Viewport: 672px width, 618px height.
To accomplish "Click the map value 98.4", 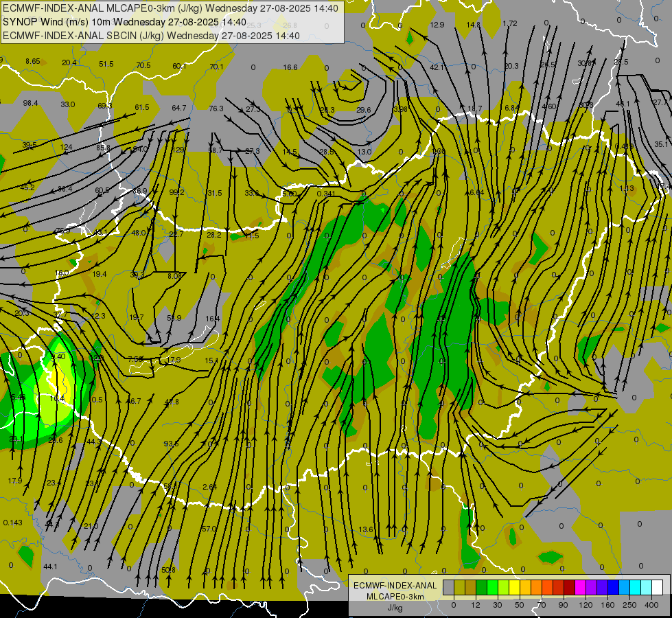I will 30,103.
